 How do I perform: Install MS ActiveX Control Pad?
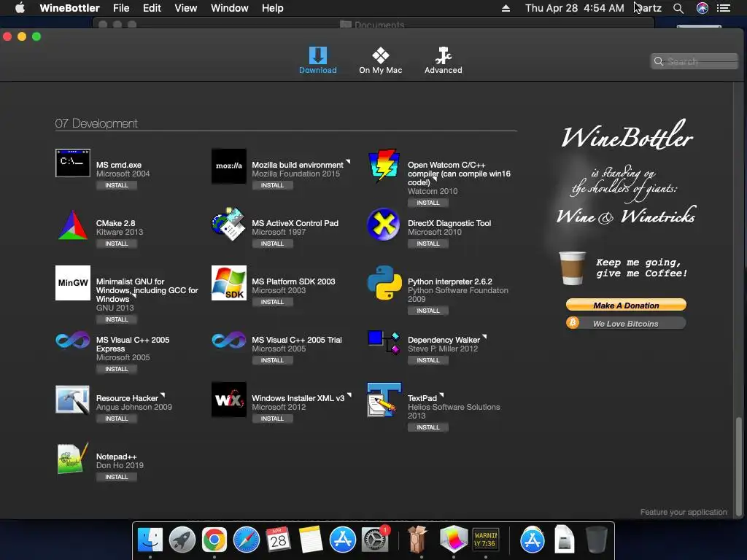(272, 244)
